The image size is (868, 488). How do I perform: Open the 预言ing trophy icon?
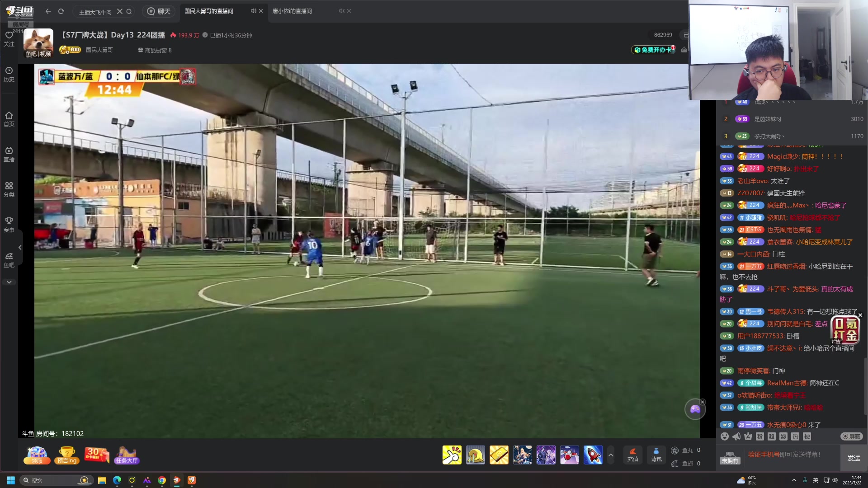[x=67, y=455]
